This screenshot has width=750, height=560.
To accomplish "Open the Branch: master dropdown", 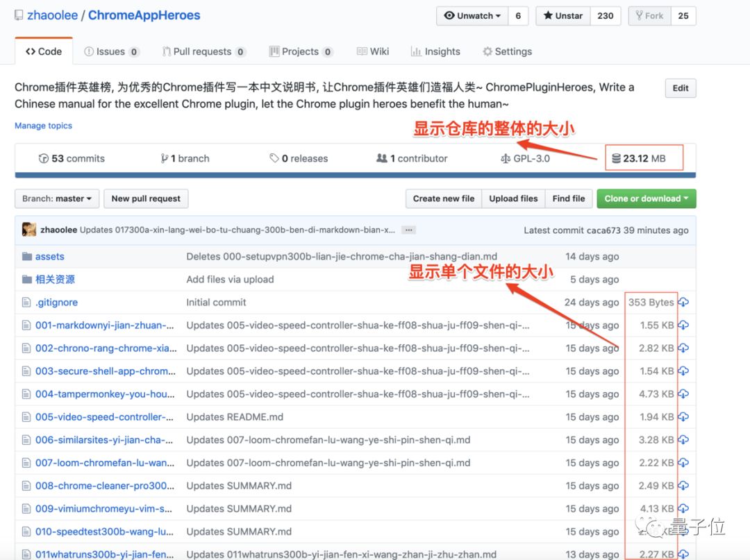I will tap(56, 198).
